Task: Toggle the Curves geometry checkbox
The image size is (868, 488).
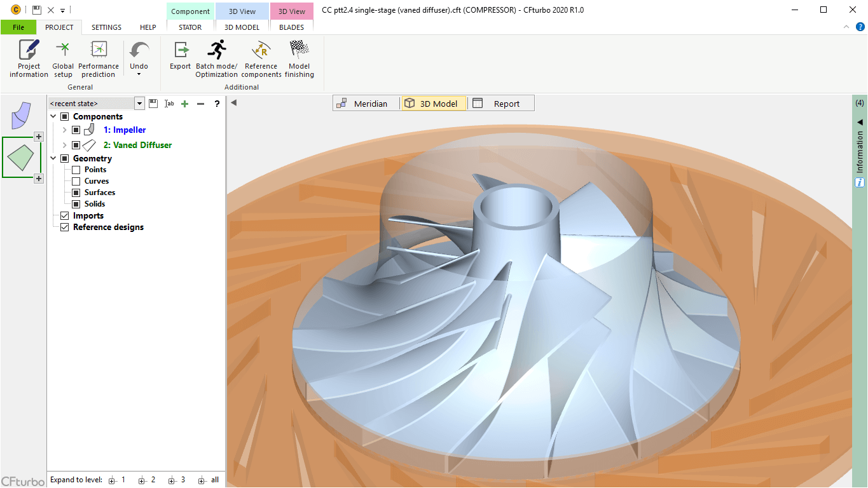Action: [x=76, y=181]
